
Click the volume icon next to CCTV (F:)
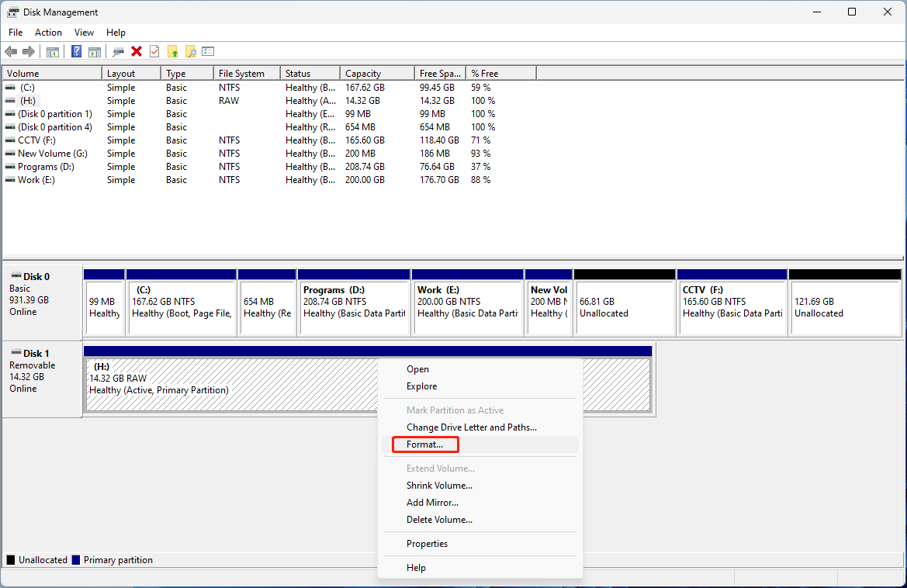pyautogui.click(x=10, y=140)
